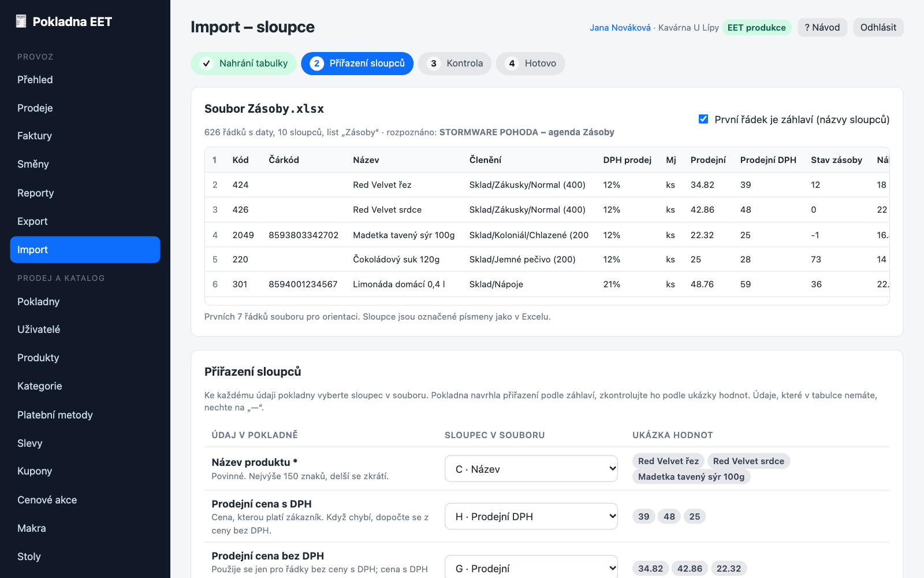Open Prodeje in the sidebar

[85, 108]
